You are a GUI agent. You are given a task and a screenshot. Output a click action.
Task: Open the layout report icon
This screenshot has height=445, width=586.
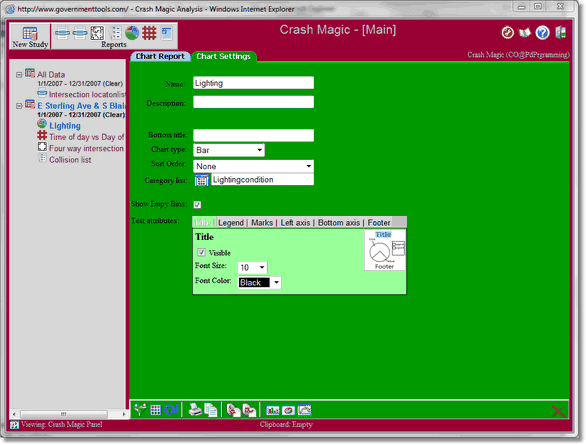point(167,33)
